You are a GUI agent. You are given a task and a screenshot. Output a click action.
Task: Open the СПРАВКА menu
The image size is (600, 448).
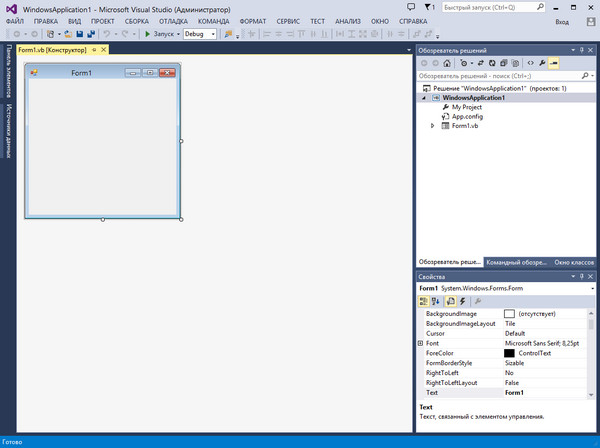coord(413,21)
